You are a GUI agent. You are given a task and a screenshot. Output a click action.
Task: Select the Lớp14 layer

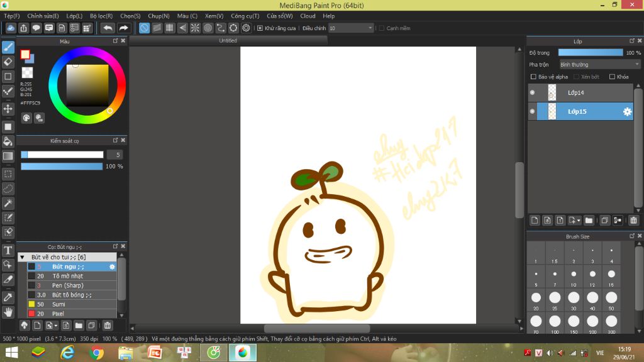(580, 93)
